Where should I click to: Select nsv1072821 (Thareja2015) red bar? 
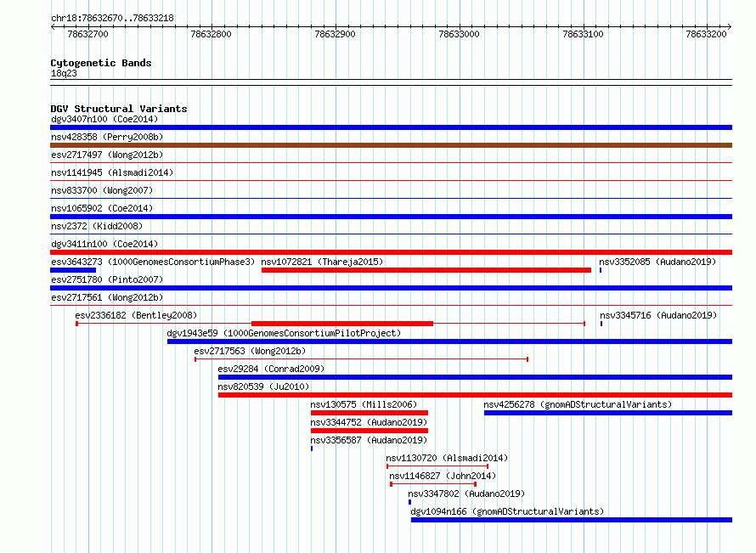426,270
